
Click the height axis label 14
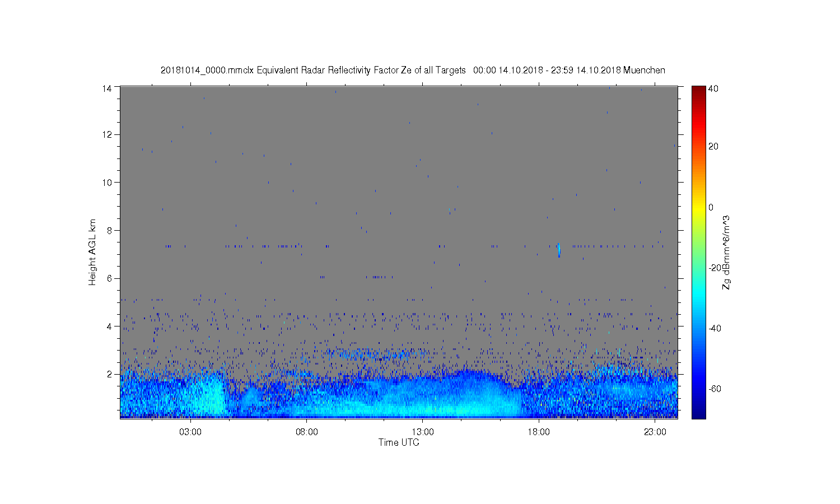coord(106,88)
